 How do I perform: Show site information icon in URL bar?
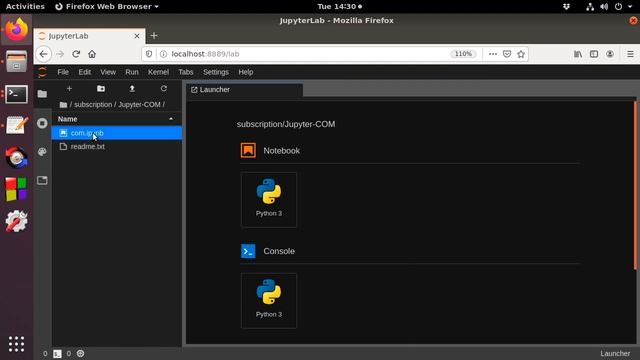coord(163,54)
